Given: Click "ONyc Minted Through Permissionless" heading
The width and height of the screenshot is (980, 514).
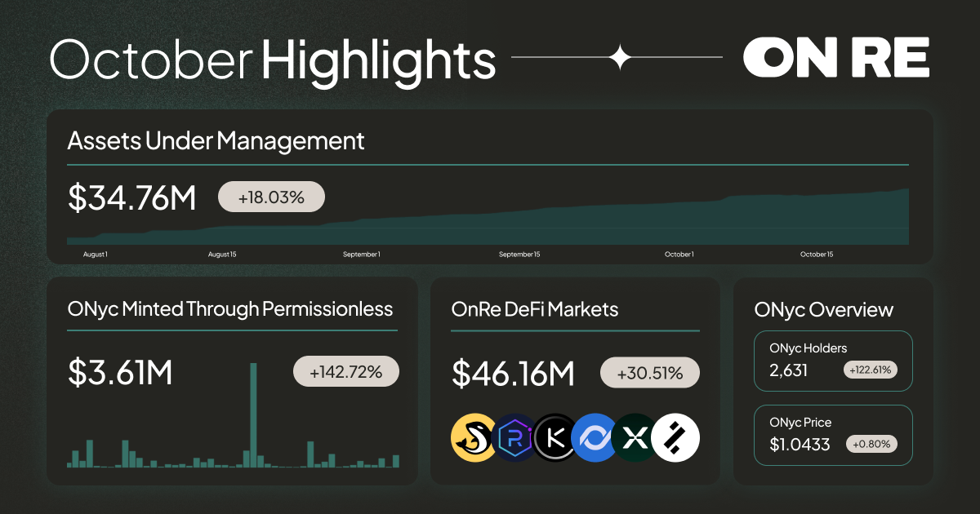Looking at the screenshot, I should coord(230,309).
